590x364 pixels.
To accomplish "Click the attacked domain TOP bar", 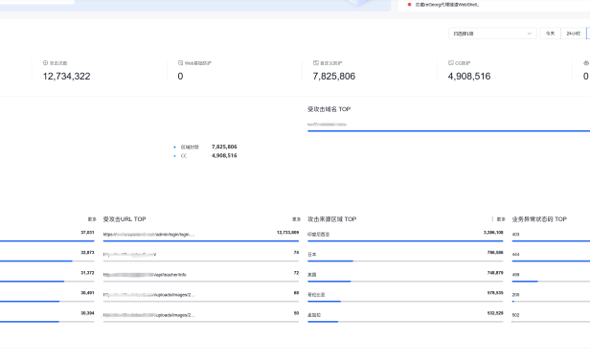I will click(x=448, y=131).
